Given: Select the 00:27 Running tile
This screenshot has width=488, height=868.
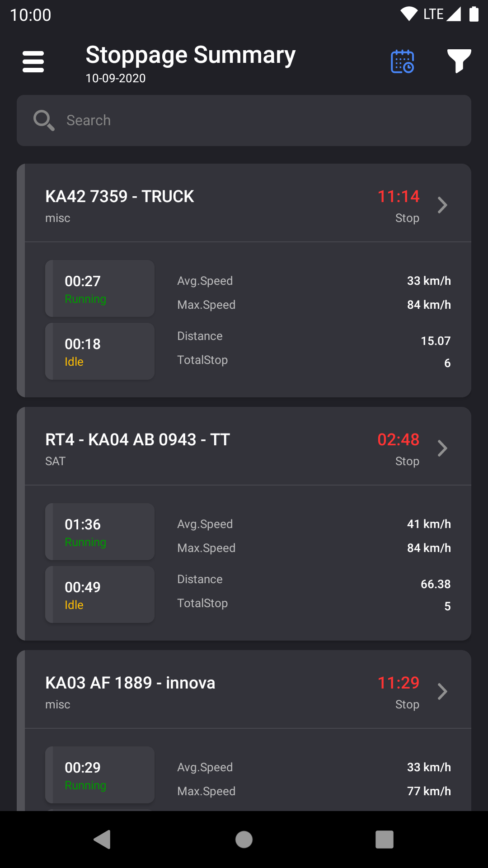Looking at the screenshot, I should pyautogui.click(x=100, y=288).
